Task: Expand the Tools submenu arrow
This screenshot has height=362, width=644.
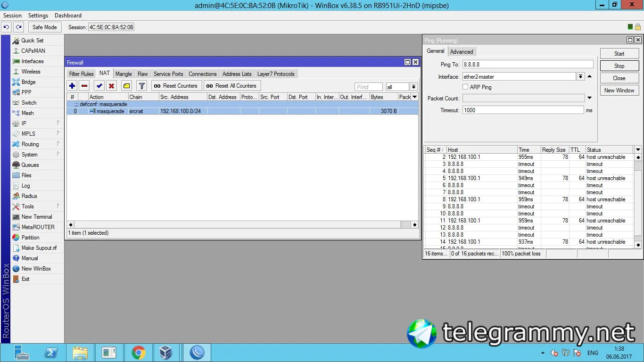Action: [x=58, y=206]
